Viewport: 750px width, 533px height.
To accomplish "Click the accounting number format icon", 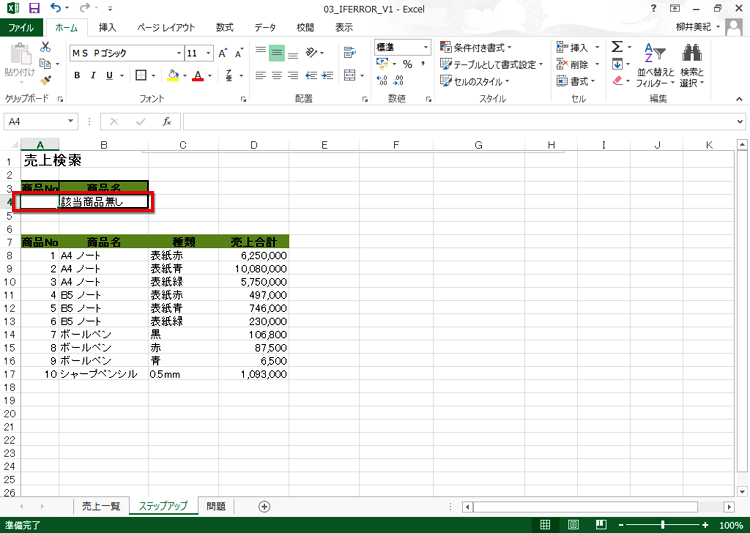I will 382,64.
